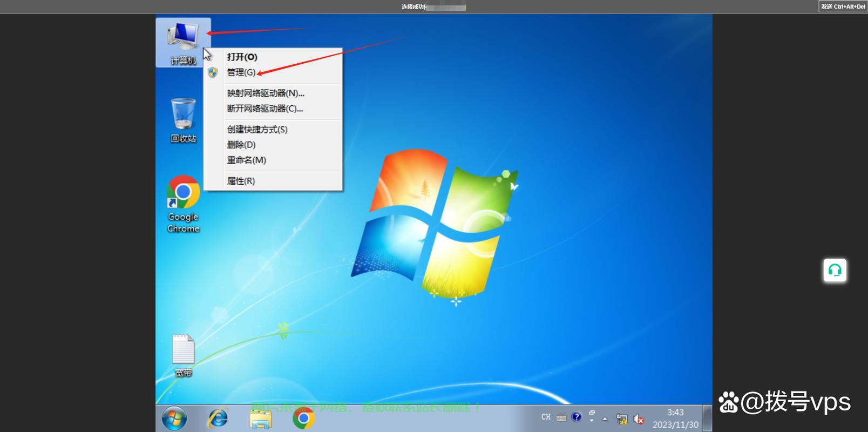Open the blue help question mark icon

[x=577, y=417]
